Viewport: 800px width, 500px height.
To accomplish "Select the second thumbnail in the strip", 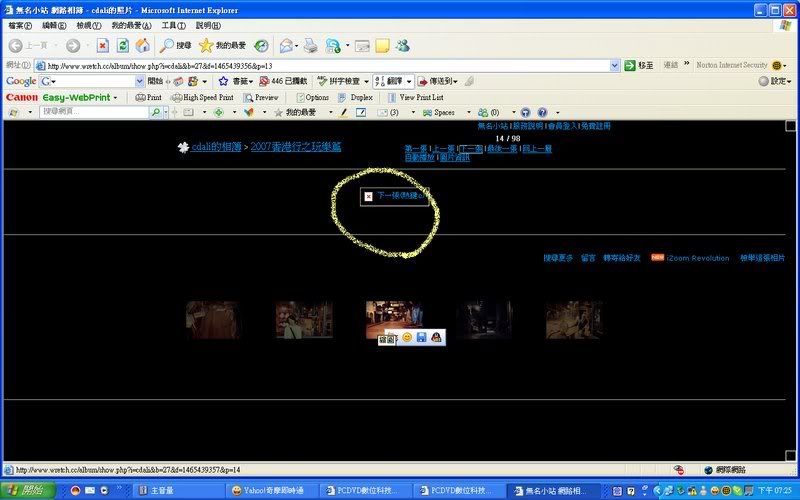I will click(304, 320).
